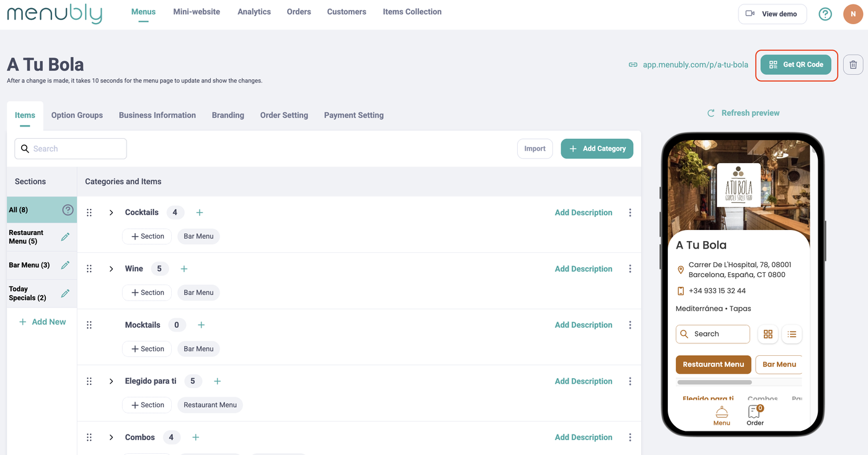Switch phone preview to grid view

click(768, 334)
